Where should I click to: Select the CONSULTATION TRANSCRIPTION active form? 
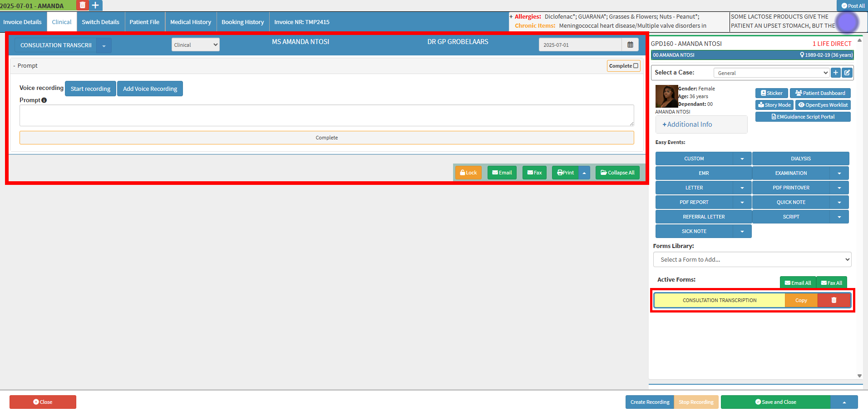pos(720,300)
